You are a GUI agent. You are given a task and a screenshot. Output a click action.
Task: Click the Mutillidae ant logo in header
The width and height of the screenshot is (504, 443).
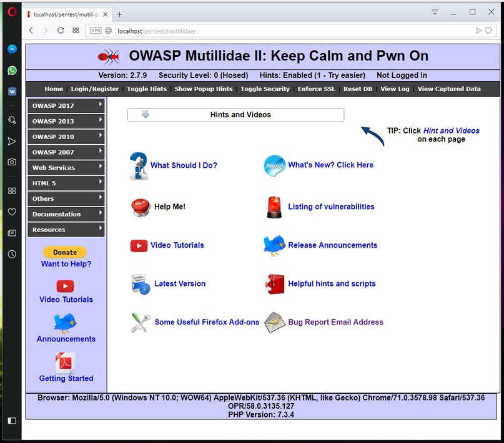pos(109,57)
